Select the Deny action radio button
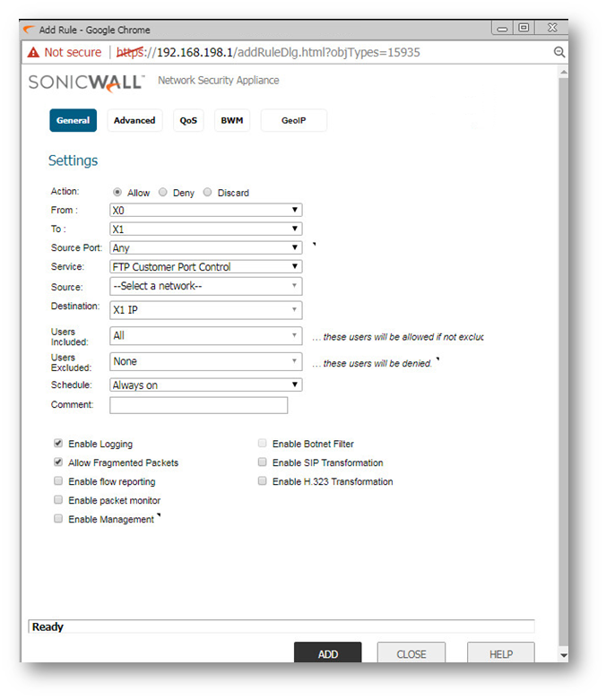The height and width of the screenshot is (700, 606). point(163,192)
